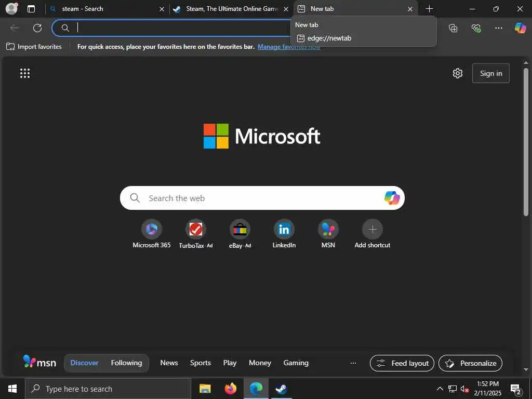The width and height of the screenshot is (532, 399).
Task: Open the Edge profile avatar
Action: coord(12,8)
